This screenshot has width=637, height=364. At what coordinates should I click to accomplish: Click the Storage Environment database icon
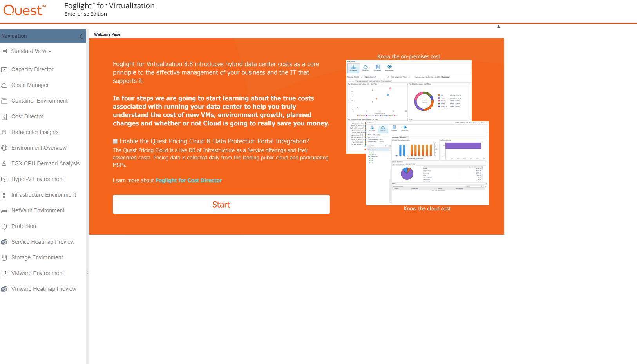coord(4,258)
